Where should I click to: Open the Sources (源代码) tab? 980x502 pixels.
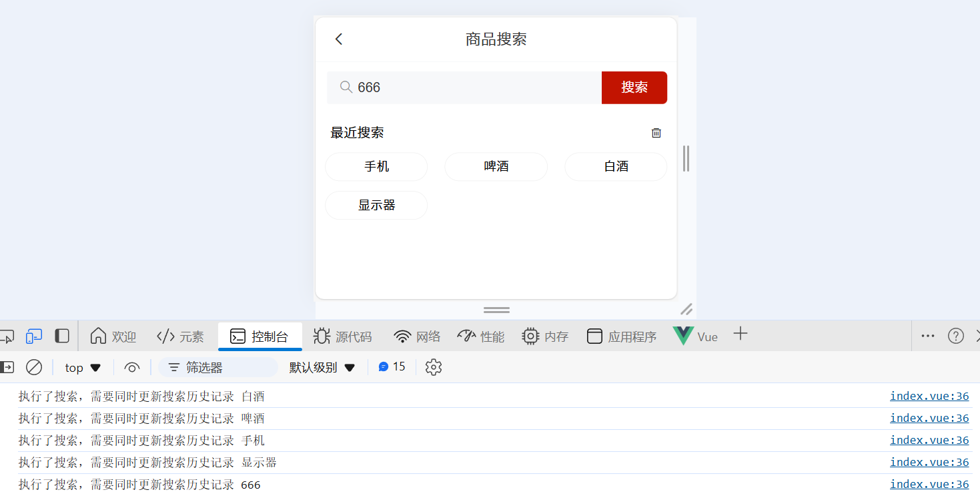click(x=342, y=336)
